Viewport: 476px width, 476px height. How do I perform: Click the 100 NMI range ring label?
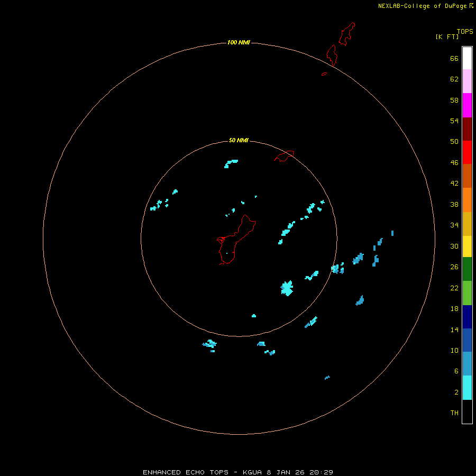click(x=239, y=42)
